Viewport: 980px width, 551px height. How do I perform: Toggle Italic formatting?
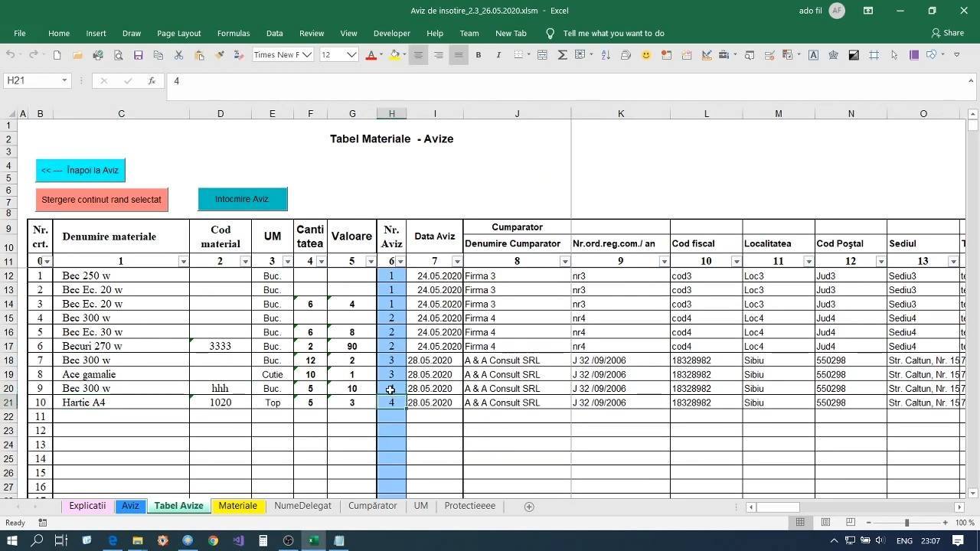click(x=498, y=55)
